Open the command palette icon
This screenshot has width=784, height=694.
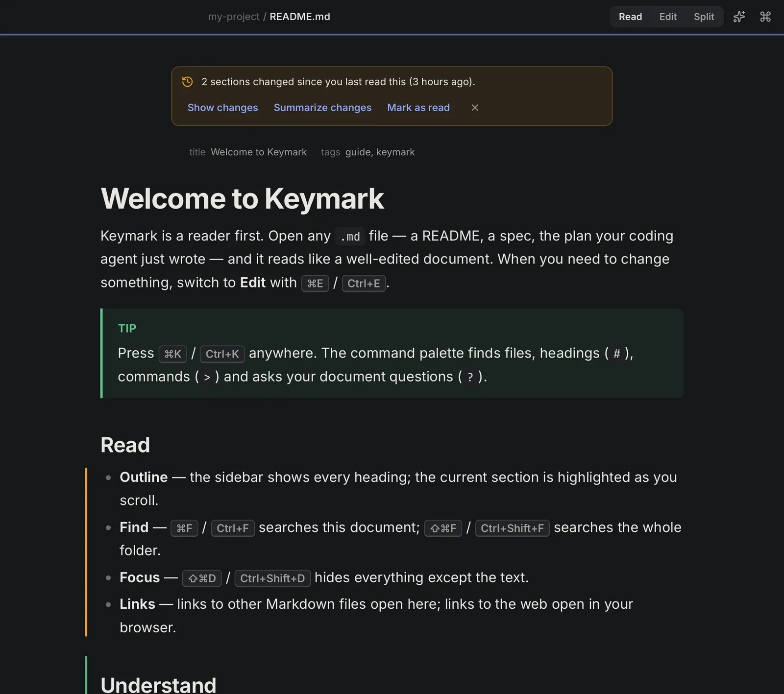(x=765, y=17)
